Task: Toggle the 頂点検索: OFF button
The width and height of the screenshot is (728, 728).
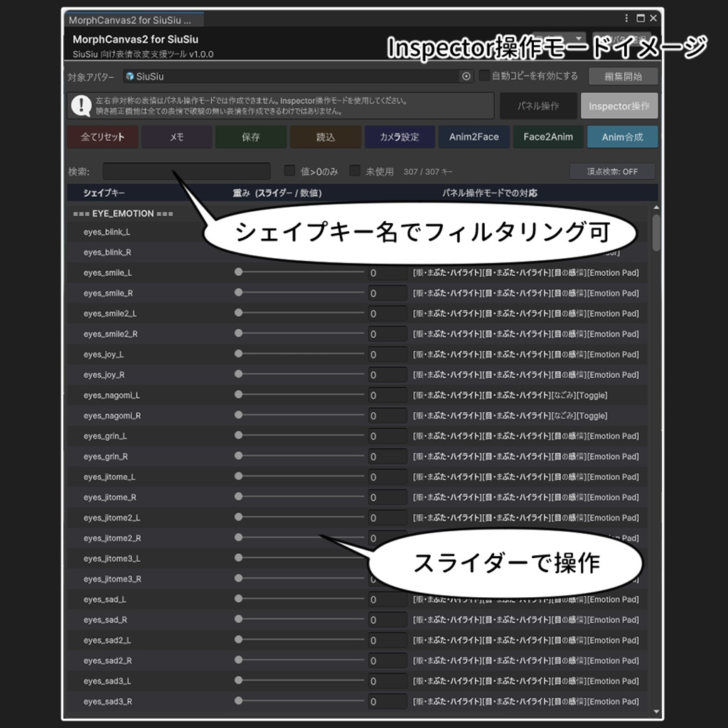Action: pos(612,171)
